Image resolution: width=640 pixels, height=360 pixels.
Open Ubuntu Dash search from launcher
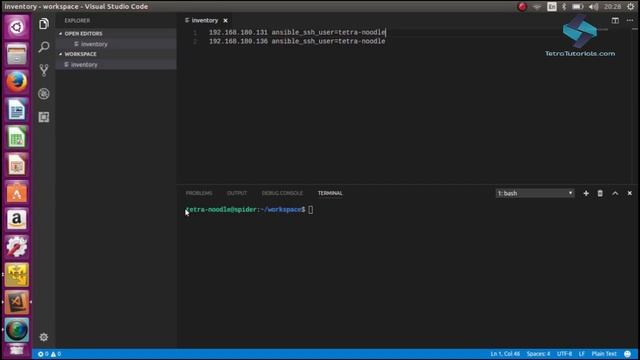(17, 27)
